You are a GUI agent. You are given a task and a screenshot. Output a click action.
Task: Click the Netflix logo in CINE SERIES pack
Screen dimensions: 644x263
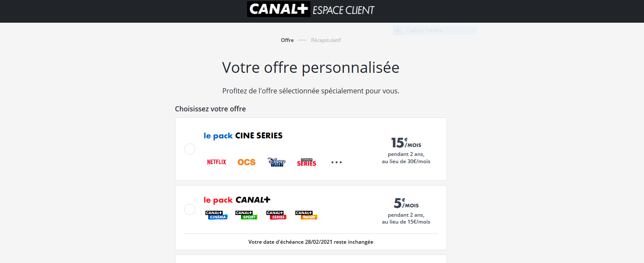tap(217, 162)
